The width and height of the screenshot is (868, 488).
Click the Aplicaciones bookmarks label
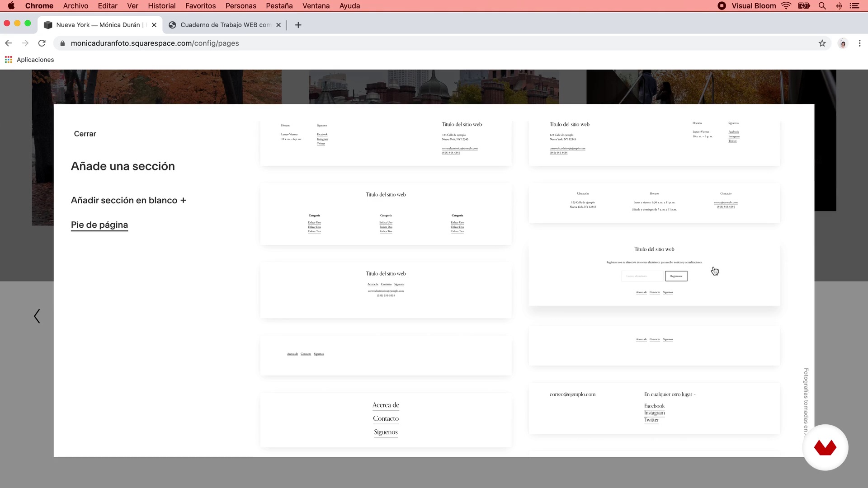[x=35, y=60]
